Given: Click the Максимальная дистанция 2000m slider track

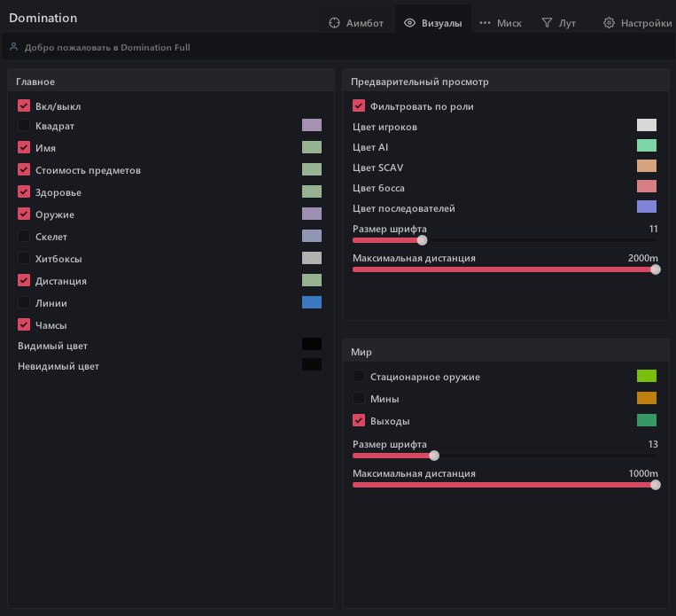Looking at the screenshot, I should 503,269.
